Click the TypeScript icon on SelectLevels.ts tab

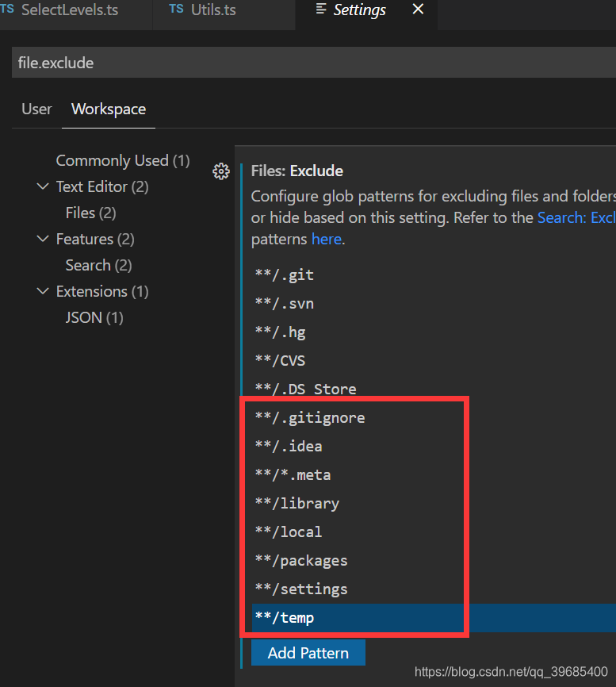pos(8,10)
